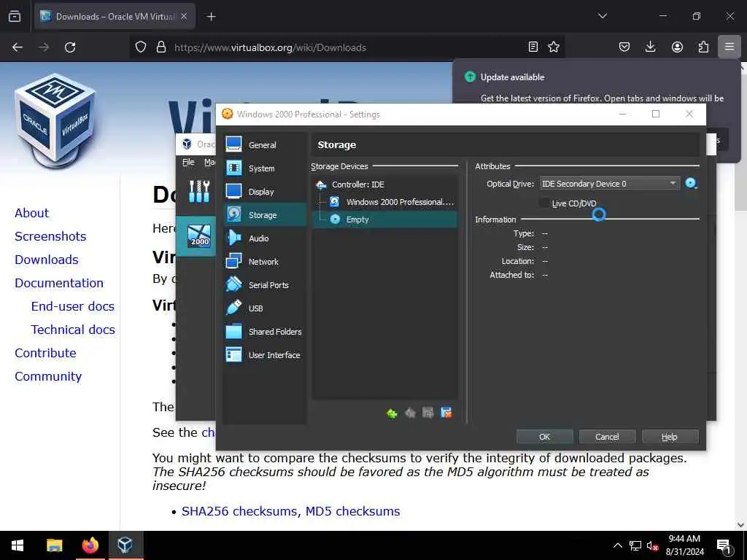
Task: Open the MD5 checksums link
Action: pos(352,511)
